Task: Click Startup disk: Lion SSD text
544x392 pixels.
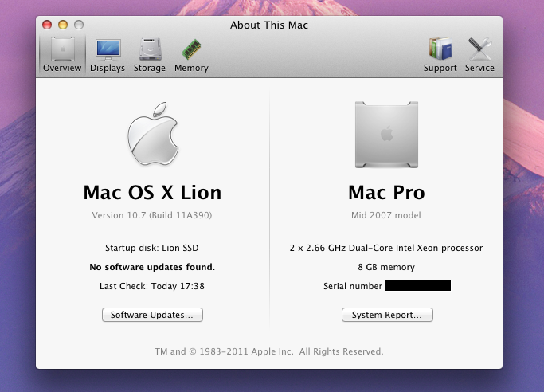Action: coord(152,248)
